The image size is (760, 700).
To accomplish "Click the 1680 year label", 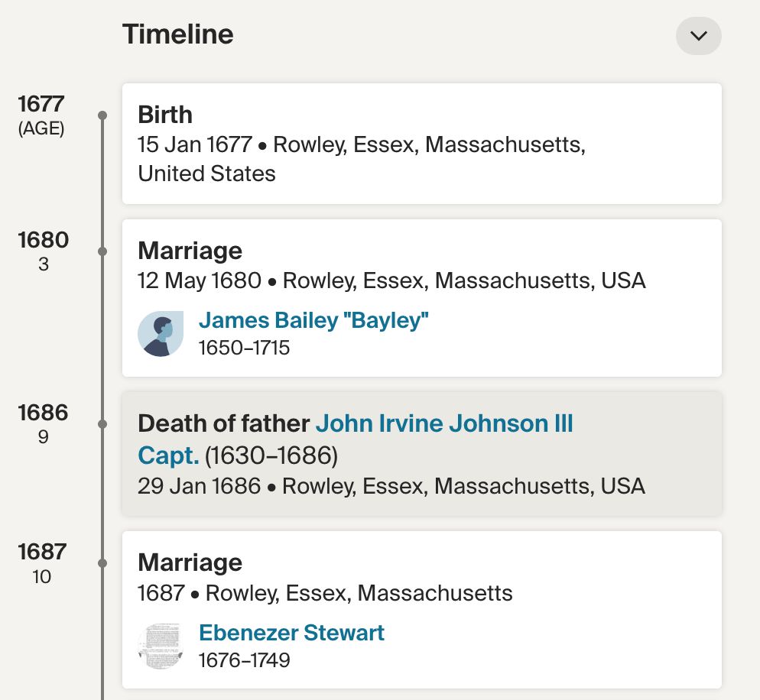I will 44,240.
